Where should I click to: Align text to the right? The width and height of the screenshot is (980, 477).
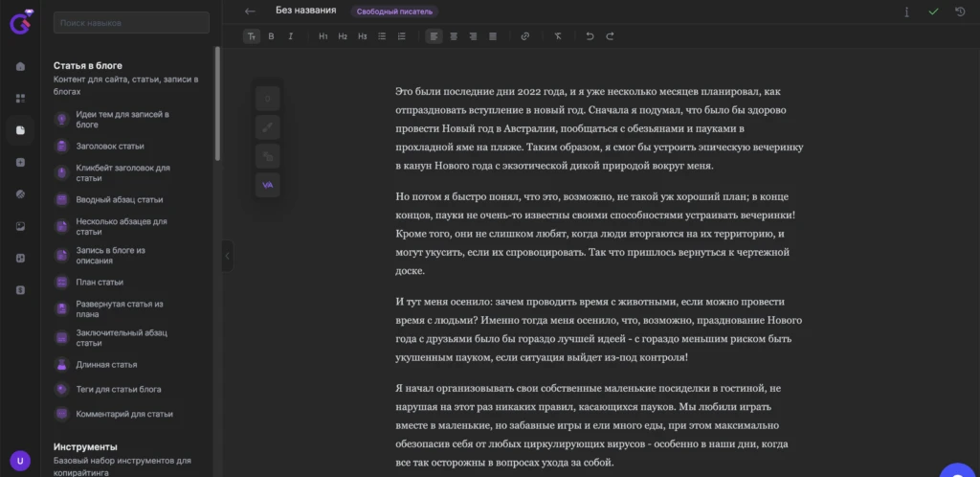coord(473,36)
